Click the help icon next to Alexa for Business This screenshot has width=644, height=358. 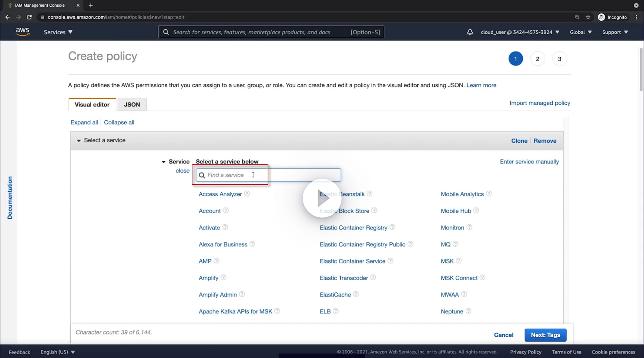(252, 244)
